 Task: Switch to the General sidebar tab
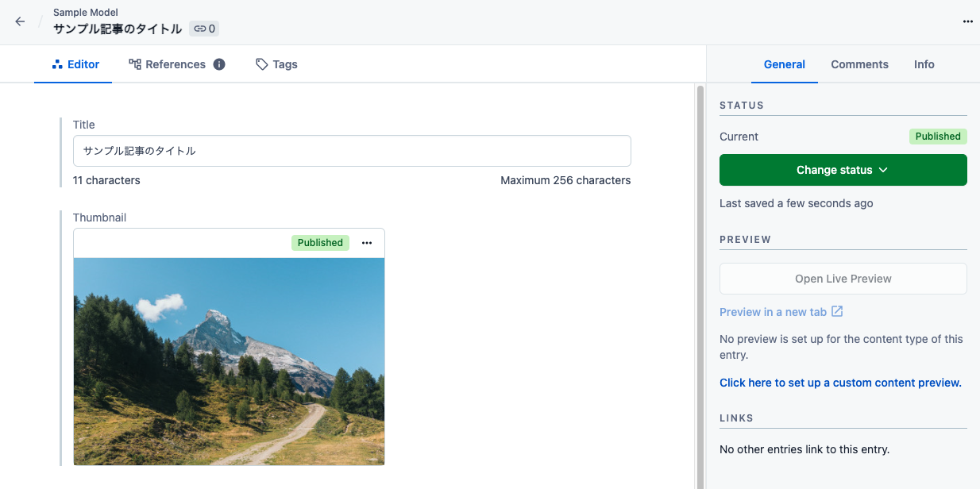[784, 64]
